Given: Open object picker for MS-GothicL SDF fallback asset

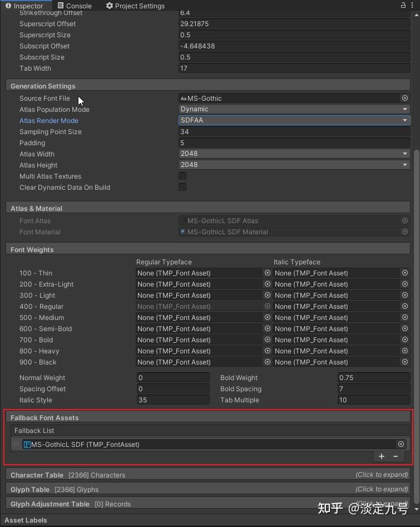Looking at the screenshot, I should [x=401, y=444].
